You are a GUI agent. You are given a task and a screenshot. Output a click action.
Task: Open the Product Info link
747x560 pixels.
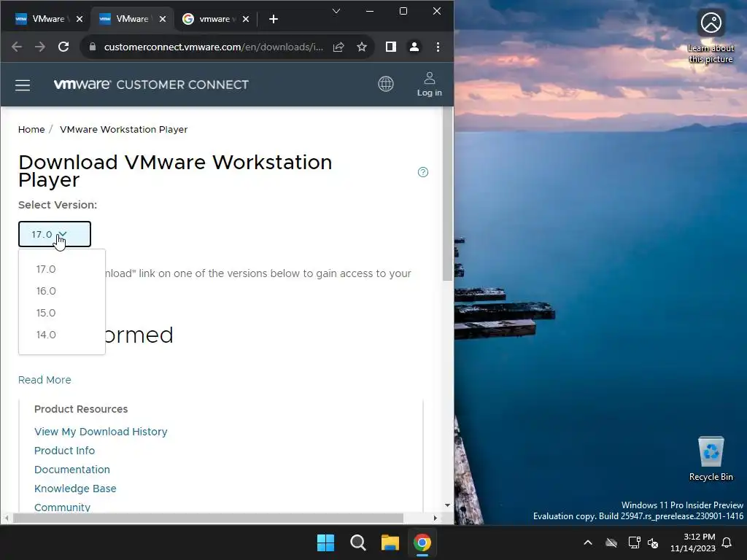(65, 451)
